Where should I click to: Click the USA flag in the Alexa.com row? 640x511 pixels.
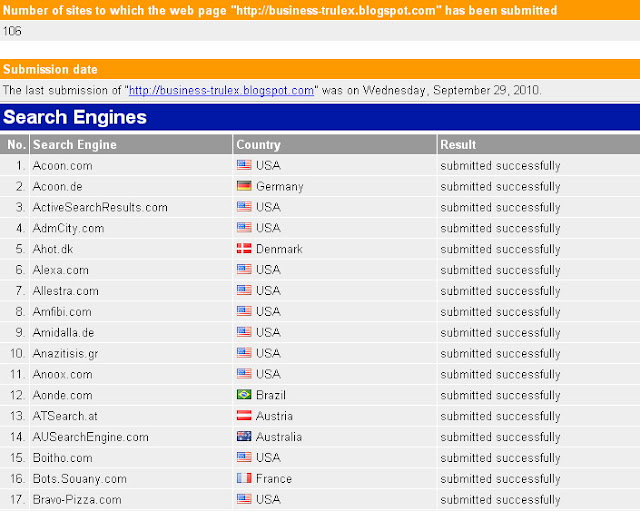(x=244, y=269)
